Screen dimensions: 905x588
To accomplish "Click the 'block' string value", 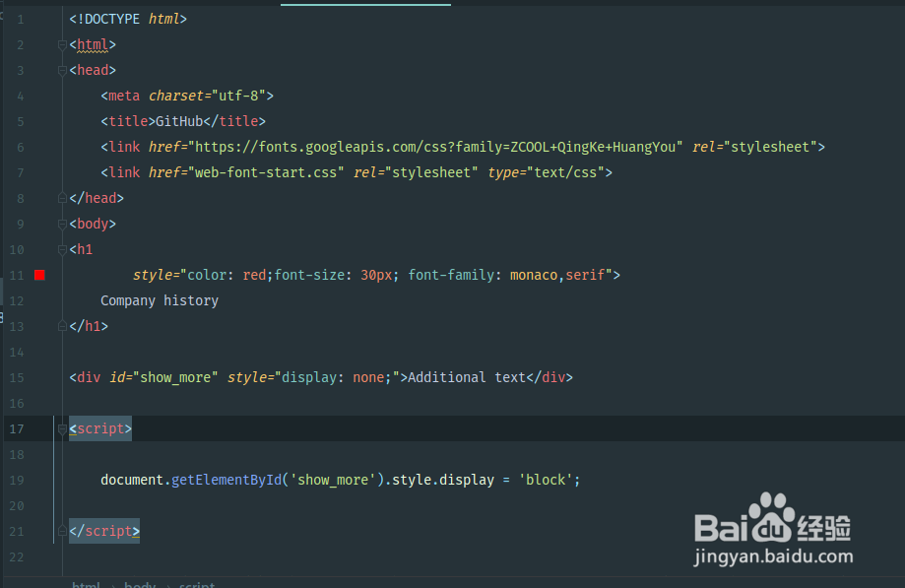I will 546,480.
